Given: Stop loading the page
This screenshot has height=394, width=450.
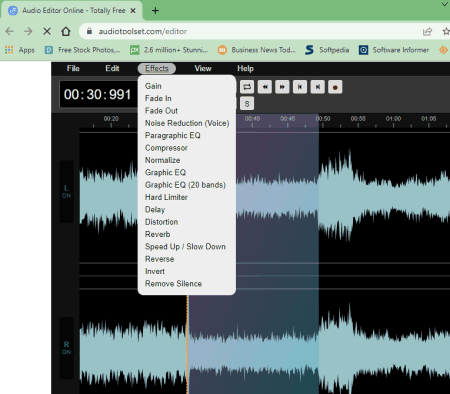Looking at the screenshot, I should coord(47,31).
